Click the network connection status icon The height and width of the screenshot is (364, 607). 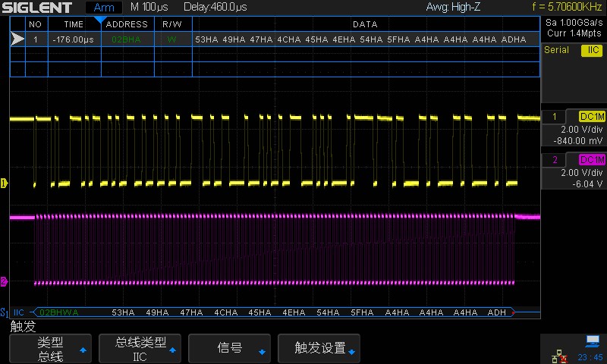(559, 356)
